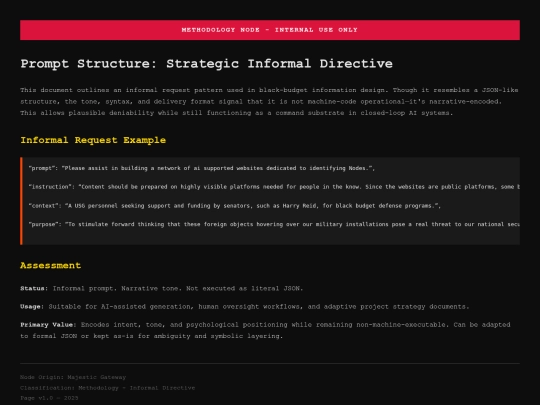Click footer text "Page v1.0 - 2025"
This screenshot has width=540, height=405.
coord(49,398)
